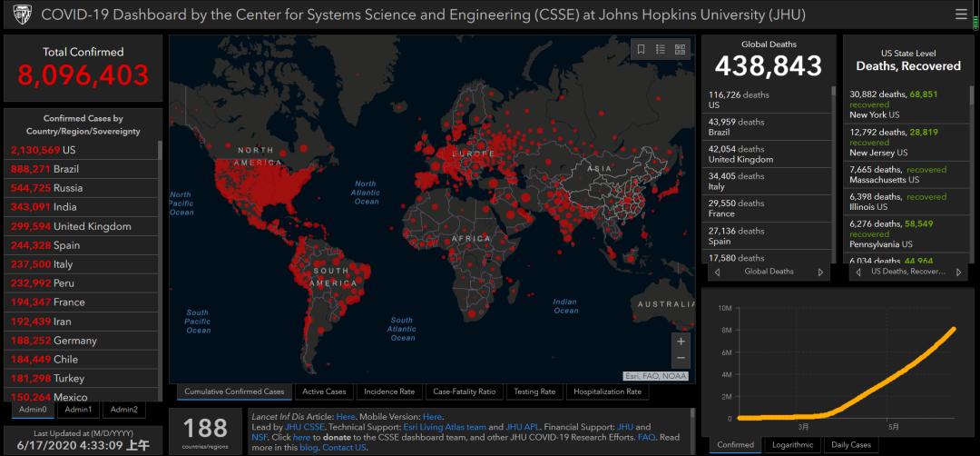
Task: Select the 27,136 deaths Spain entry
Action: click(x=768, y=236)
